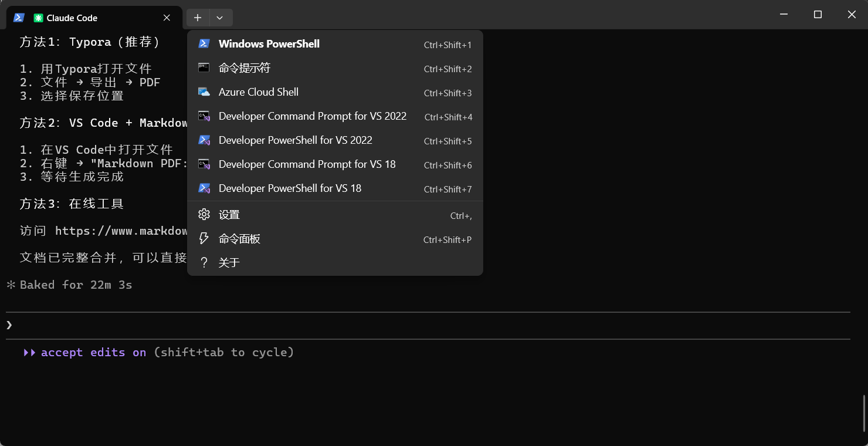Open Developer PowerShell for VS 2022

point(335,140)
